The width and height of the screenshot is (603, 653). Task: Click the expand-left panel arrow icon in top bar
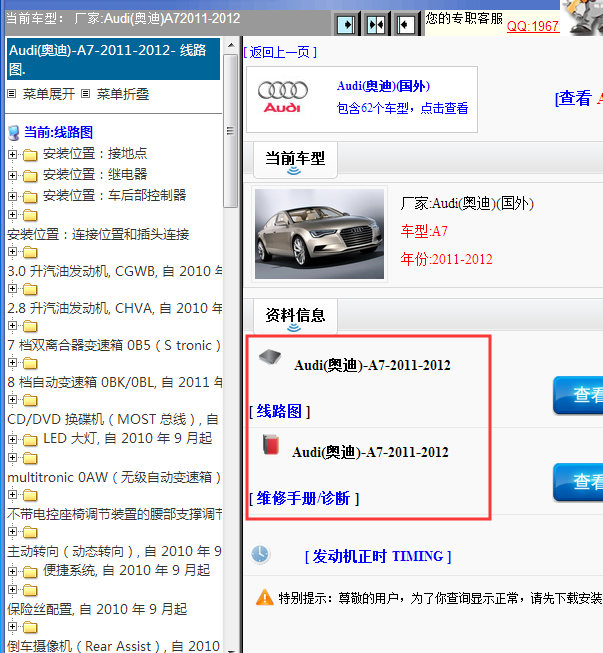pos(406,25)
